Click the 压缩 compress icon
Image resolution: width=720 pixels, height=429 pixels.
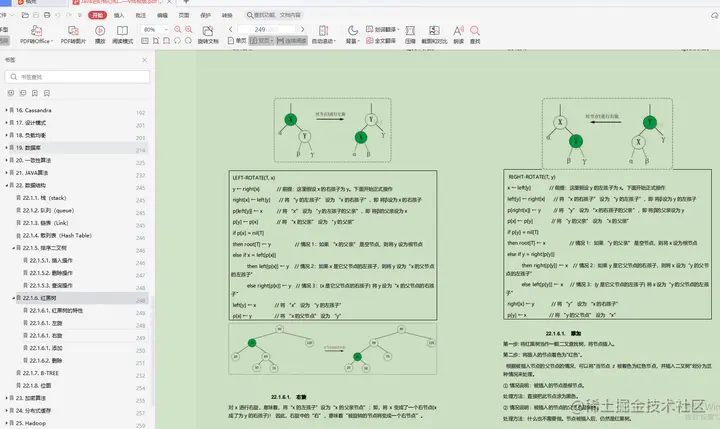(411, 31)
